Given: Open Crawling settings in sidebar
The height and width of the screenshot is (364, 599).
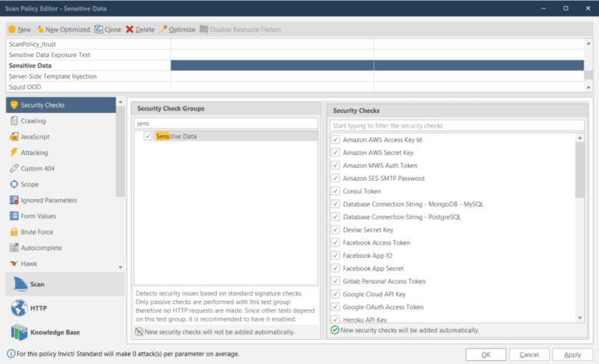Looking at the screenshot, I should (14, 121).
